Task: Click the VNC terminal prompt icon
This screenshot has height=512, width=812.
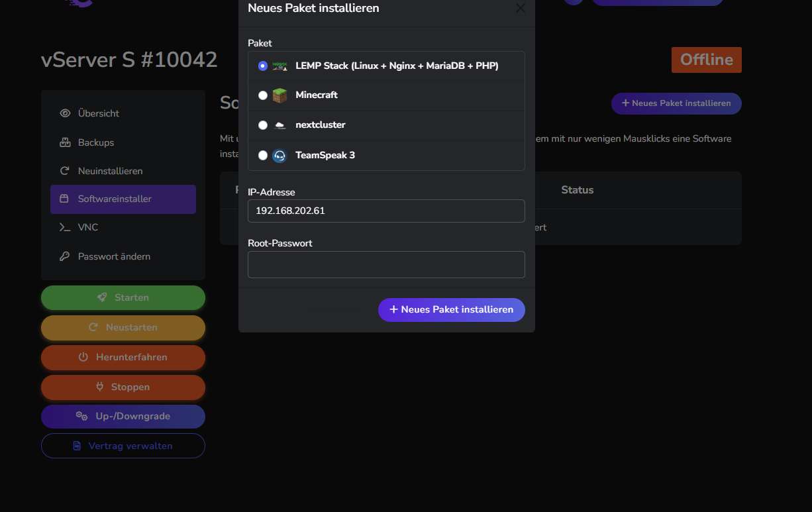Action: [x=65, y=227]
